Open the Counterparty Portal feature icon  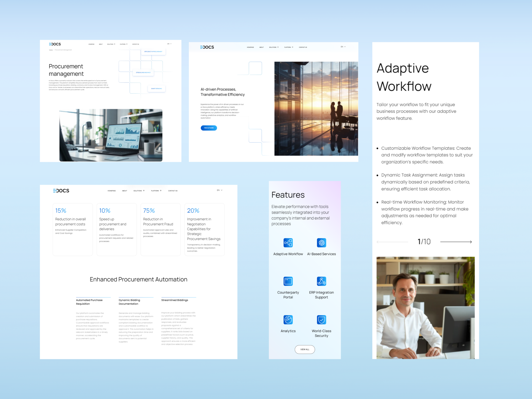(x=288, y=281)
